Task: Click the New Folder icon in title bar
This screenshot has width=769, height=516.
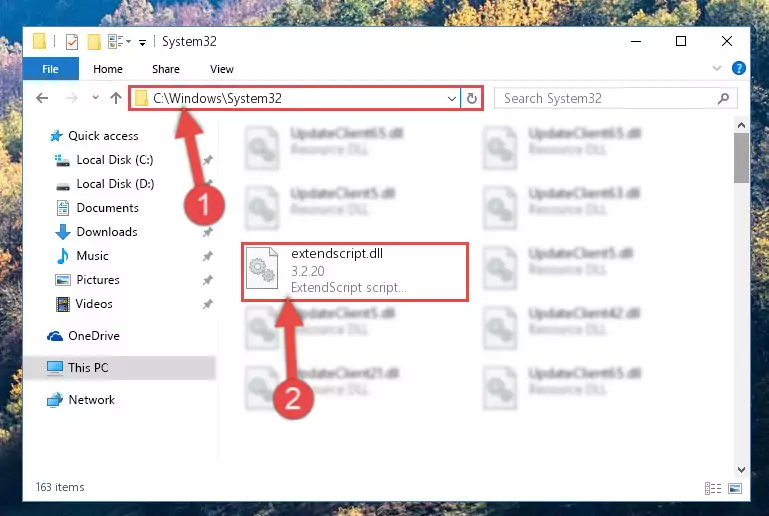Action: [x=94, y=42]
